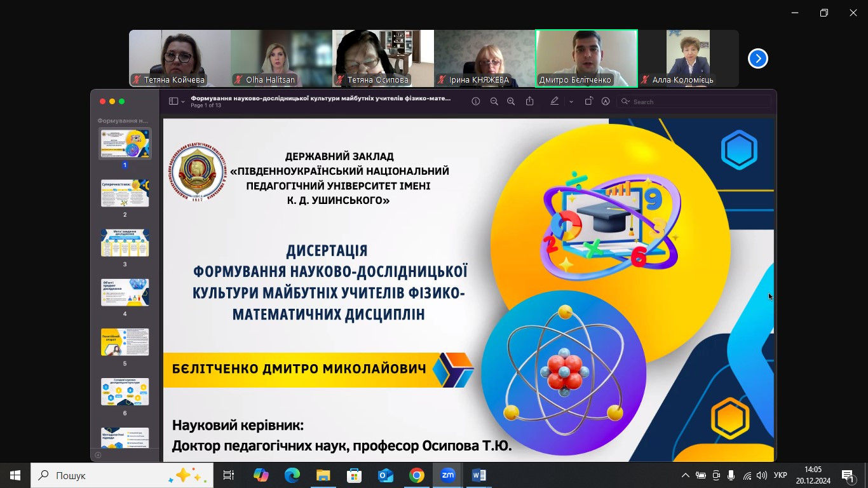Show next page of Zoom participants
Viewport: 868px width, 488px height.
click(757, 58)
